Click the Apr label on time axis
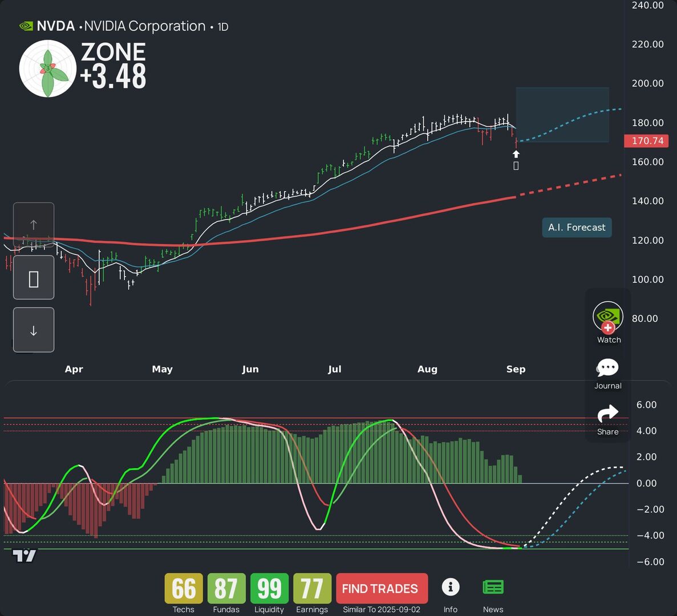 point(74,369)
